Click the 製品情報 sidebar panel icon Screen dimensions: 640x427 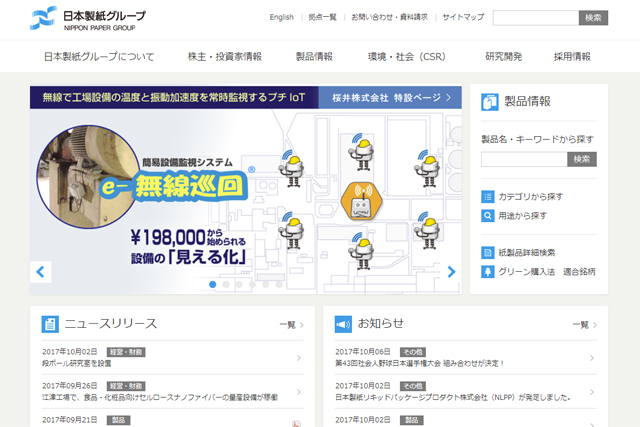(x=489, y=102)
